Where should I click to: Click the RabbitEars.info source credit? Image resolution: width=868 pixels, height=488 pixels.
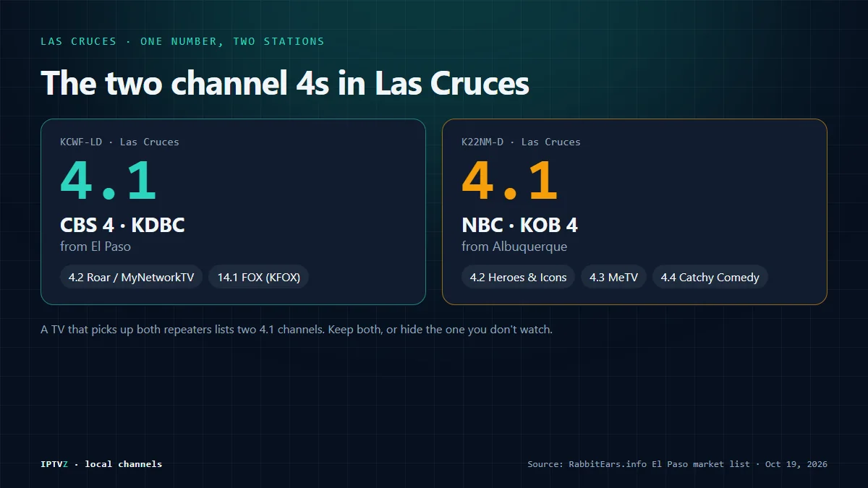tap(678, 464)
